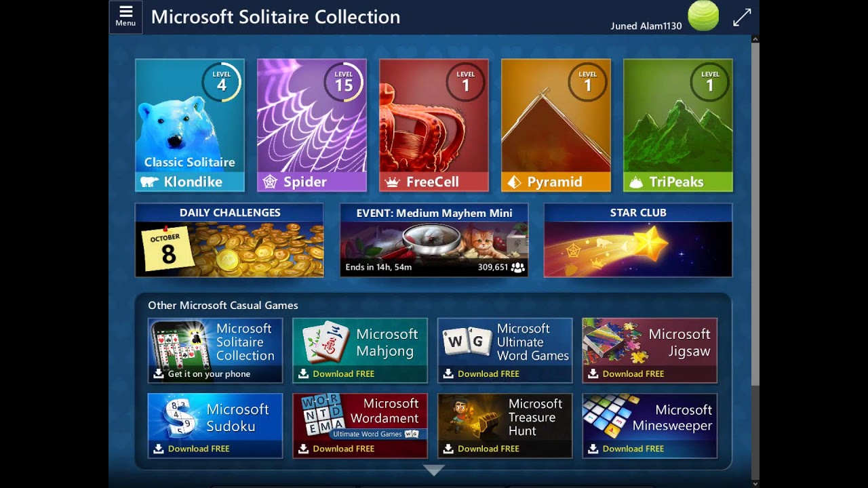The image size is (868, 488).
Task: Open the Microsoft Wordament tile
Action: click(360, 426)
